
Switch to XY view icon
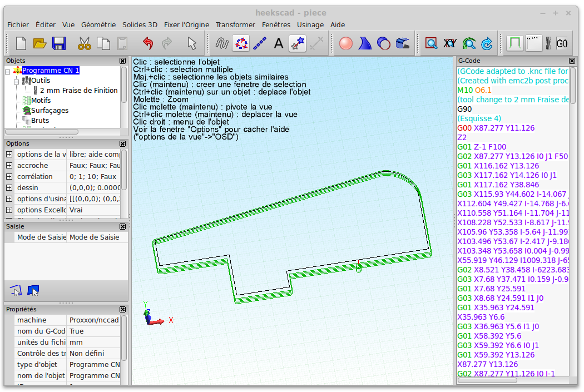(x=450, y=43)
